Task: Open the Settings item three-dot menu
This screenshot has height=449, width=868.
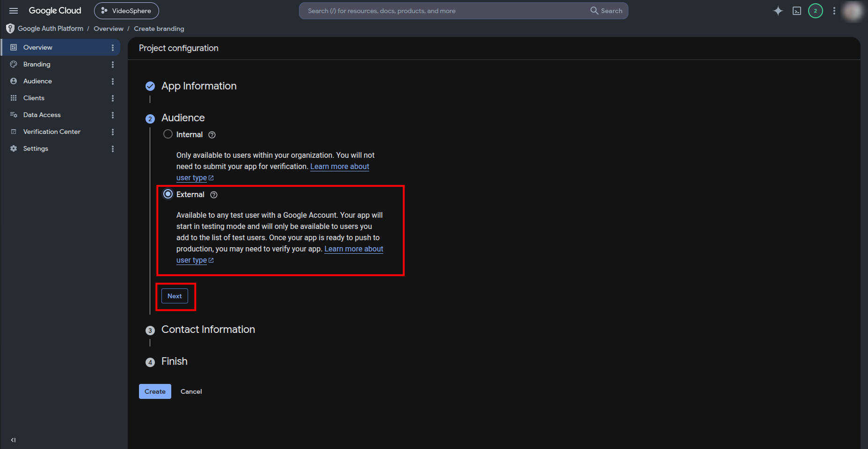Action: [113, 149]
